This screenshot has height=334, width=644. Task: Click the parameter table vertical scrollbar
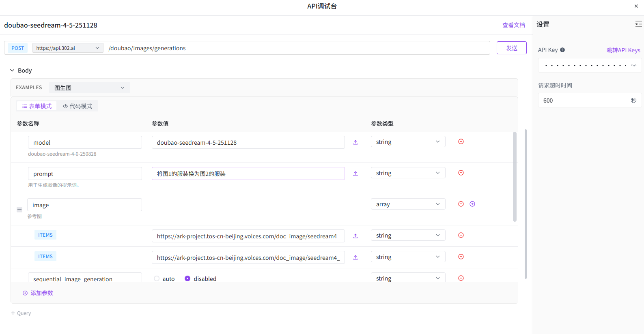[515, 177]
